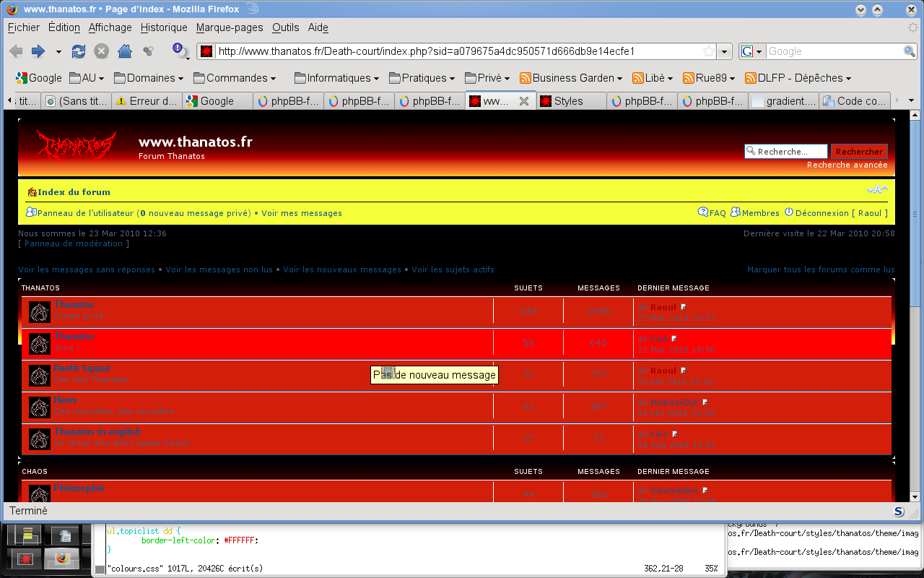Viewport: 924px width, 578px height.
Task: Expand the Informatiques bookmarks folder
Action: (337, 78)
